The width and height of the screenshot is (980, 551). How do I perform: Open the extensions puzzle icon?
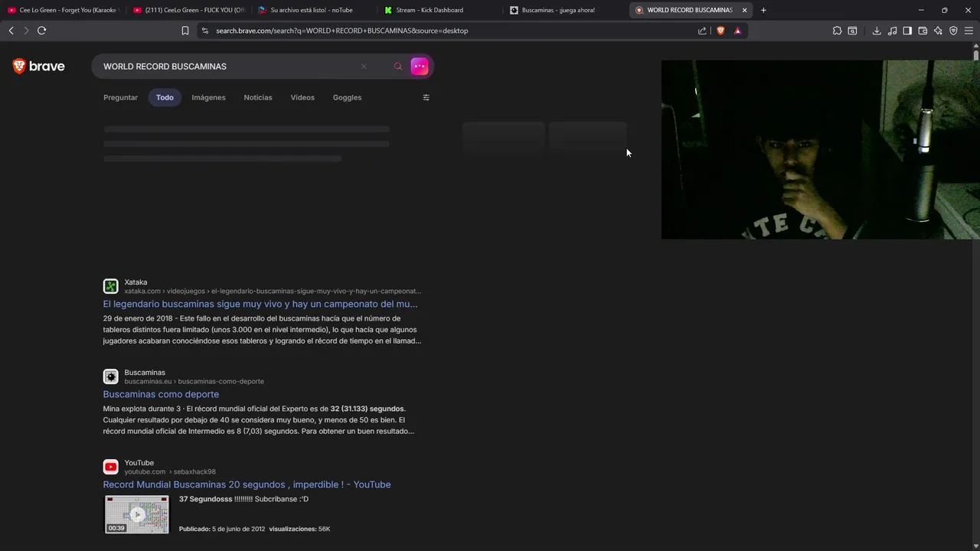pos(837,31)
